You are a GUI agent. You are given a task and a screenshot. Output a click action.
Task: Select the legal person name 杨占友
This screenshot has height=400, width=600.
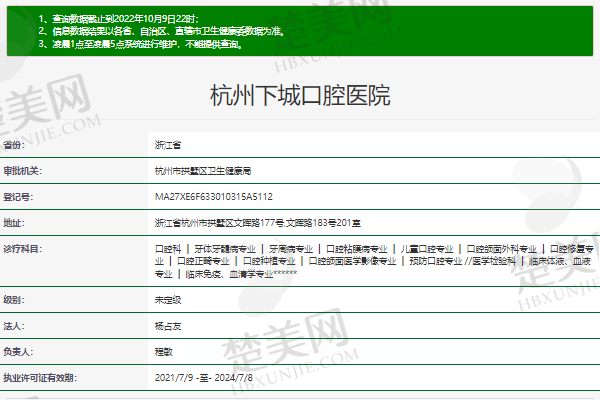pyautogui.click(x=169, y=326)
